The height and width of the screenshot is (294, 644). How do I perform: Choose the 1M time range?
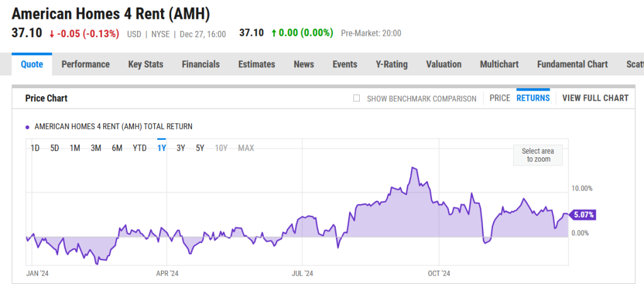75,148
